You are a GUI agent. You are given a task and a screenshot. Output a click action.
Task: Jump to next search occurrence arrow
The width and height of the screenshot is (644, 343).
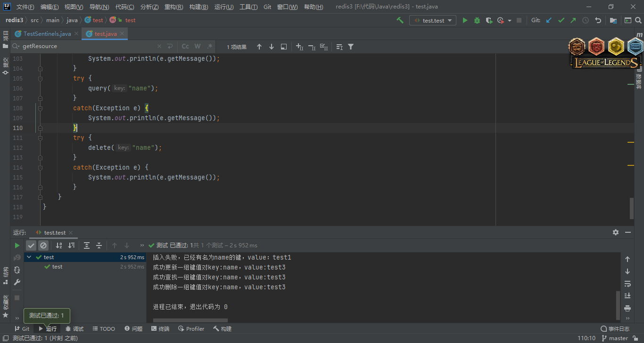point(272,47)
